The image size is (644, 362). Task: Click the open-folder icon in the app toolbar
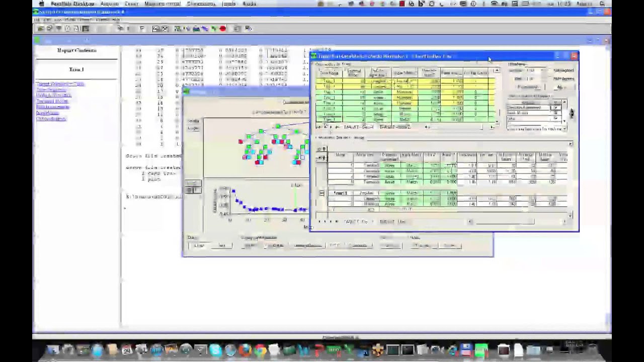pyautogui.click(x=41, y=29)
